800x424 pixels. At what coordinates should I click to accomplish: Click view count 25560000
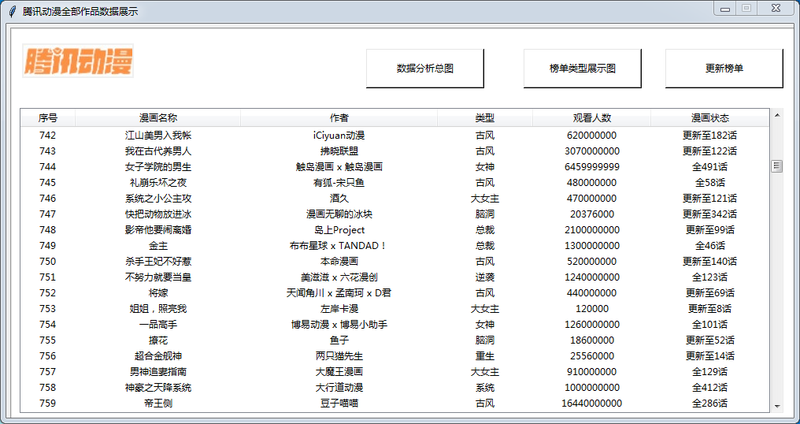[x=592, y=356]
